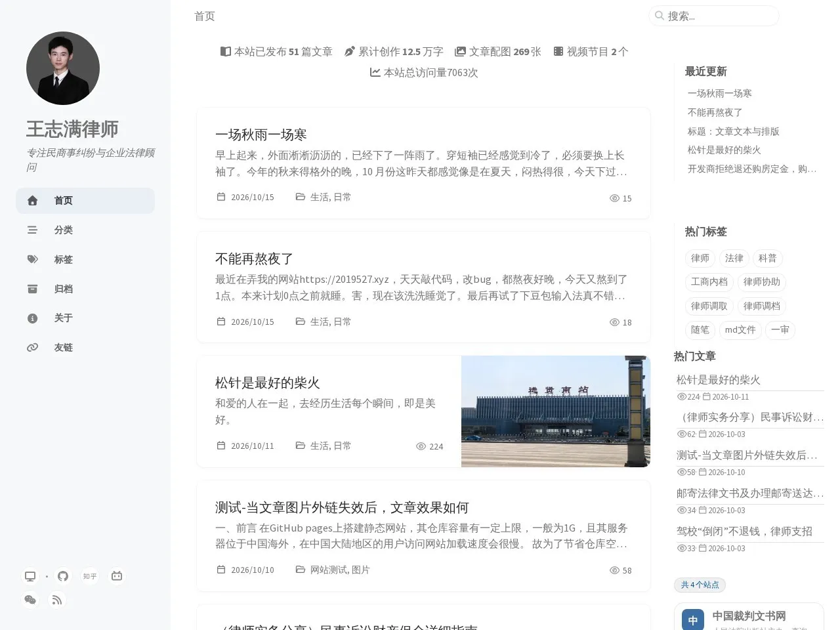Click the info icon next to 关于
840x630 pixels.
[x=32, y=318]
